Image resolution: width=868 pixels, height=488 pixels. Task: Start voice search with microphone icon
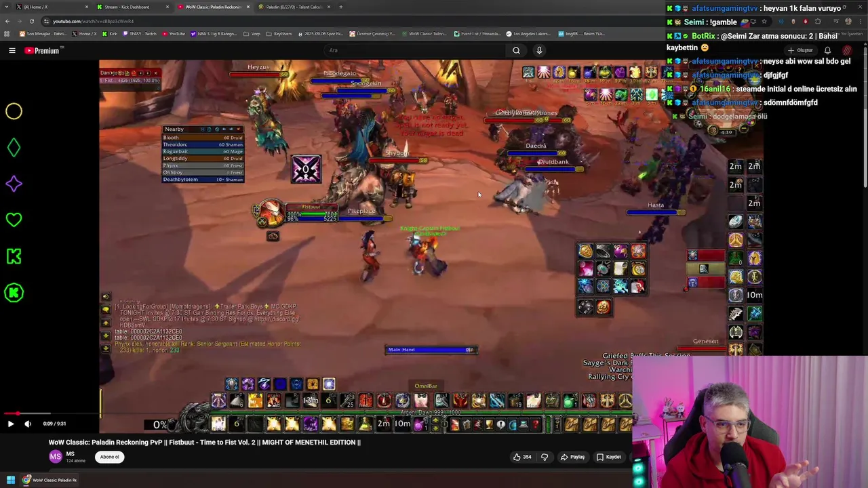(539, 50)
